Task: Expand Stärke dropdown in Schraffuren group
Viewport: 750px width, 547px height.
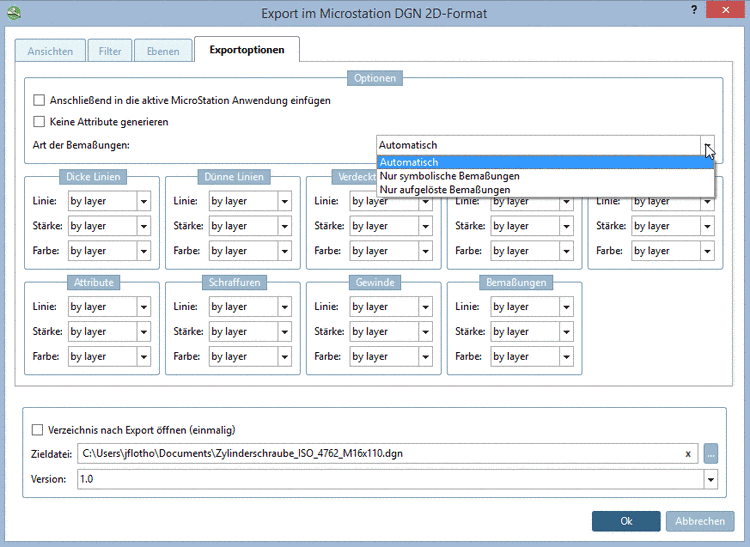Action: [x=250, y=332]
